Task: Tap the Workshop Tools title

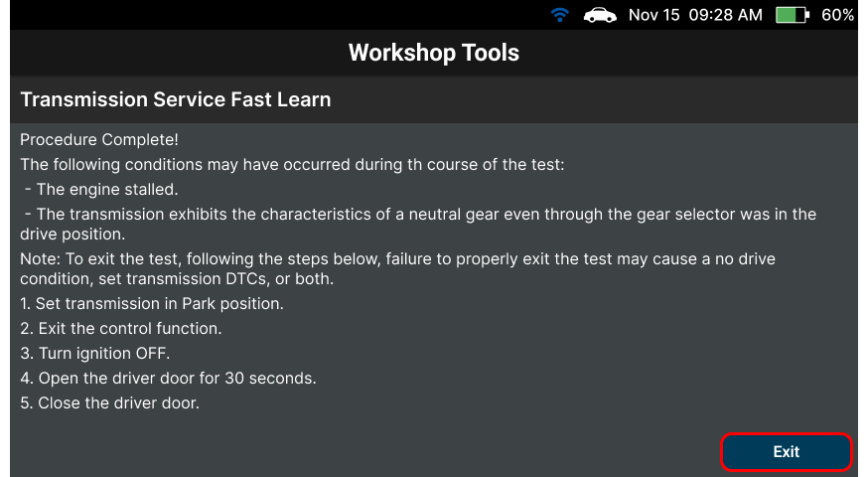Action: [433, 53]
